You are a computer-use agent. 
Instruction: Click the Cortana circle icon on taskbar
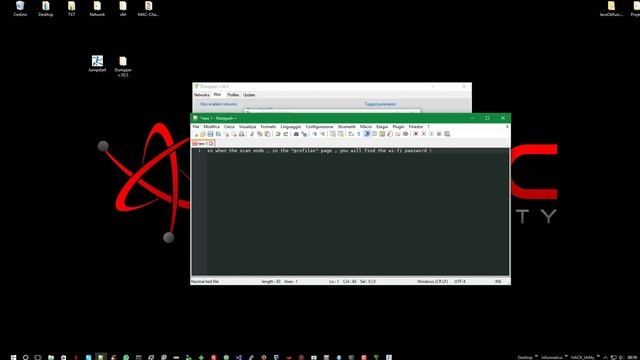[25, 357]
